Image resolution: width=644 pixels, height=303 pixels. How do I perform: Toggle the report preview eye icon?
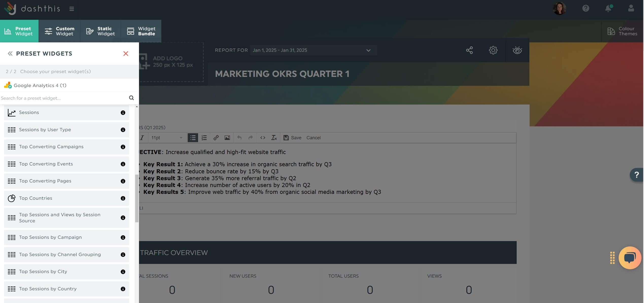coord(517,50)
